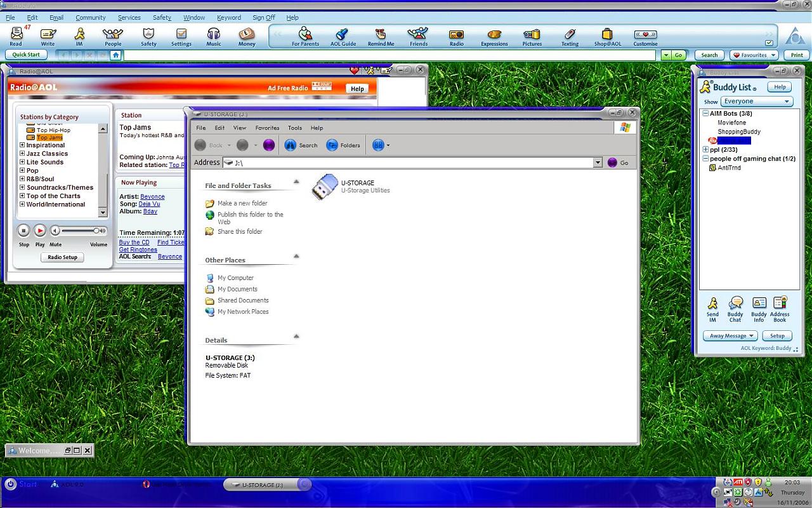Mute the radio sound
This screenshot has width=812, height=508.
tap(55, 231)
